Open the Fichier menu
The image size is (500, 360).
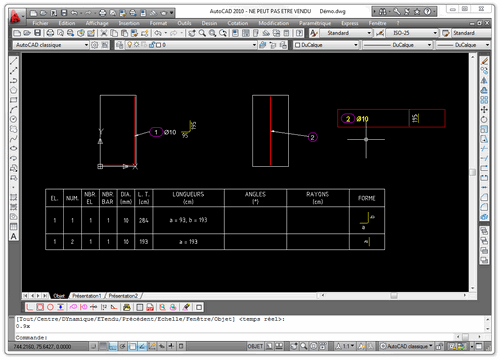(40, 23)
